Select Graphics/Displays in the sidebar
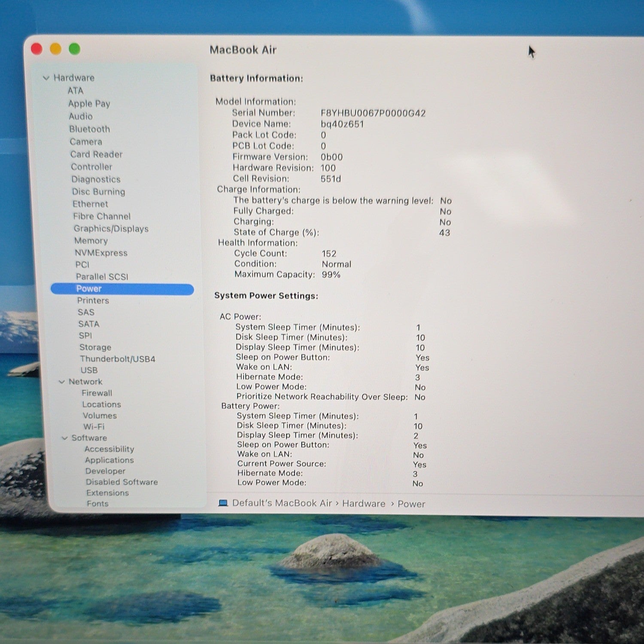 click(x=111, y=229)
